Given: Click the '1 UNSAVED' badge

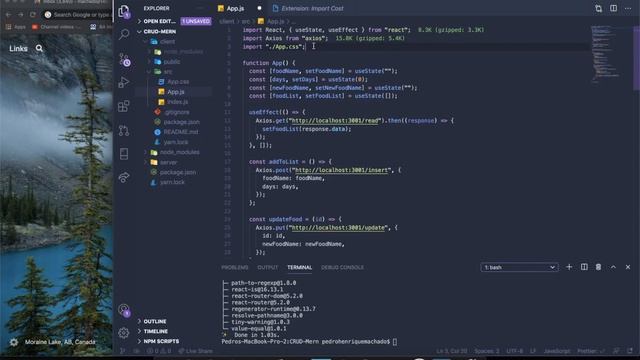Looking at the screenshot, I should point(196,21).
